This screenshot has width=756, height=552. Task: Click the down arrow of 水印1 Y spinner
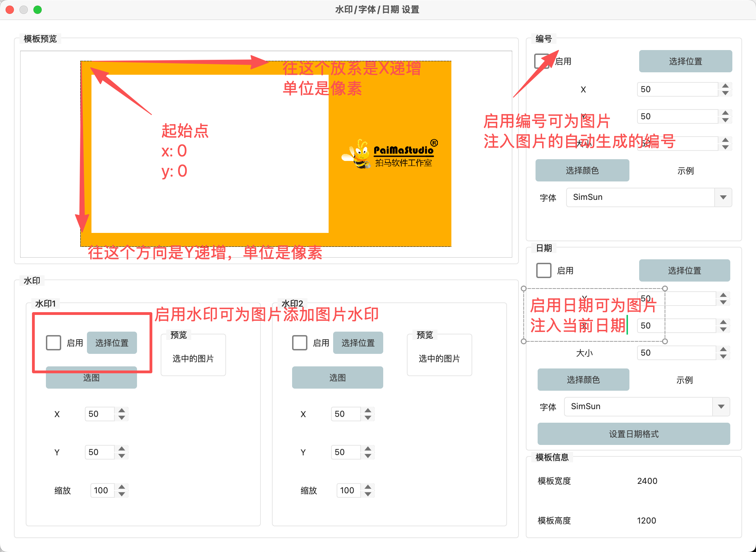tap(122, 456)
